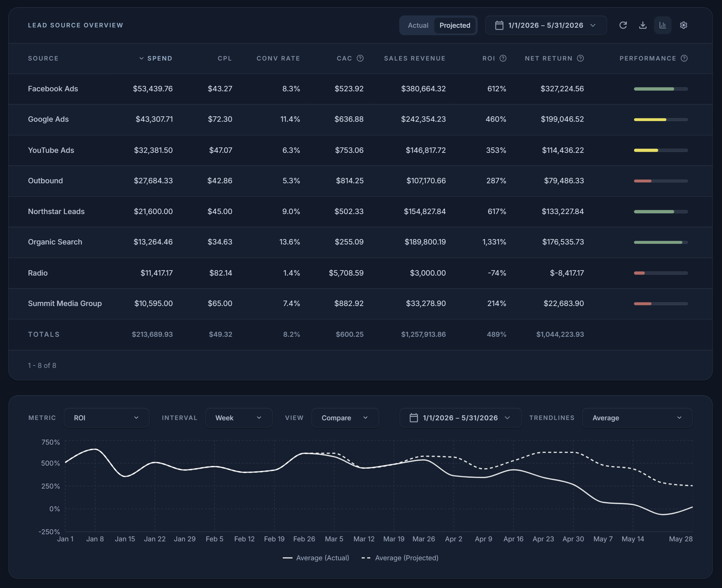Select the Facebook Ads source row
This screenshot has width=722, height=588.
coord(360,89)
